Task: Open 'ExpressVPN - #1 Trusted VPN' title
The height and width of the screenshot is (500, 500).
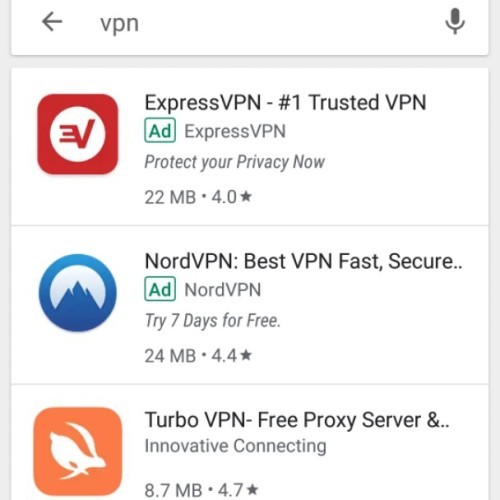Action: (x=285, y=102)
